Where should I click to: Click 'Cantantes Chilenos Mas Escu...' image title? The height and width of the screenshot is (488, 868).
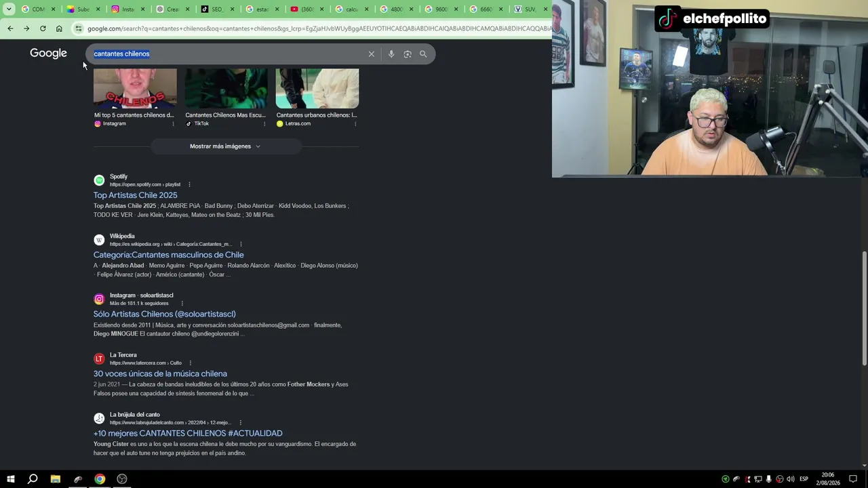pyautogui.click(x=226, y=115)
